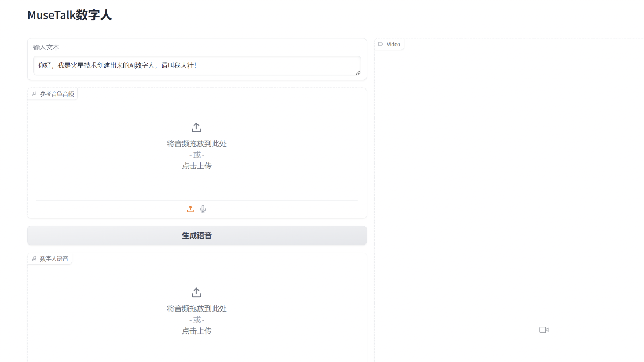
Task: Grab the text box resize handle
Action: pyautogui.click(x=358, y=72)
